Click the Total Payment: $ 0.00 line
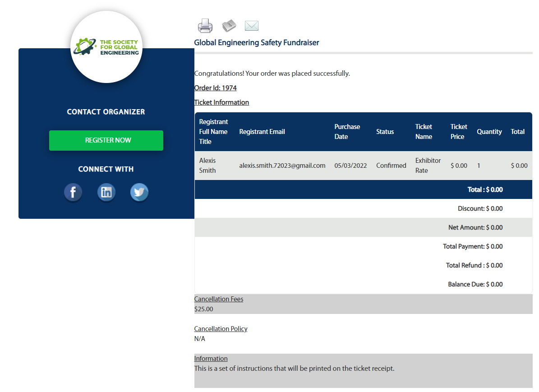 [x=473, y=246]
